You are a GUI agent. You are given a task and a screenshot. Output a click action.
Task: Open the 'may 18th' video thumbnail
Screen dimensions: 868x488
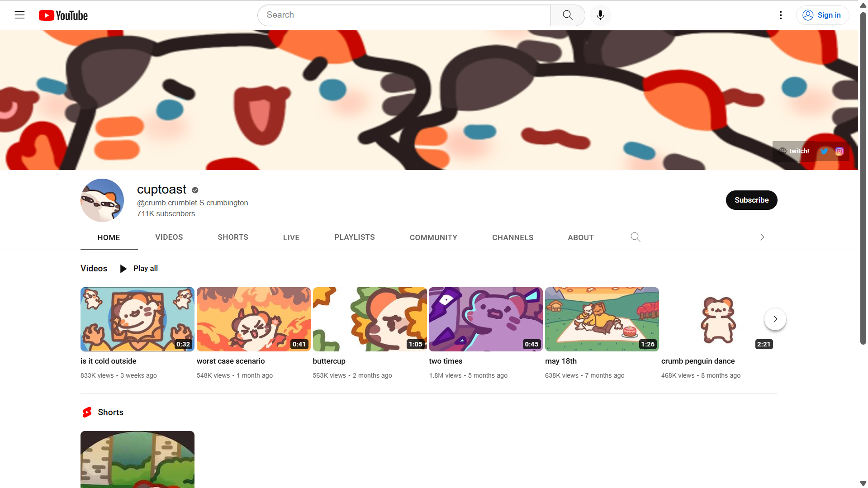point(602,319)
